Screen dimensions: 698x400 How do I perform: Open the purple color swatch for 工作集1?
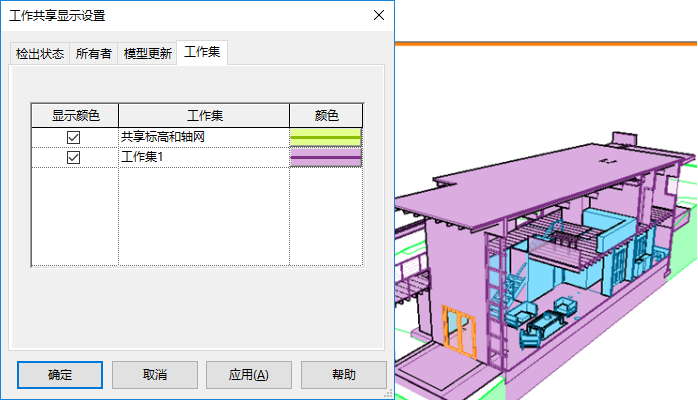[326, 158]
